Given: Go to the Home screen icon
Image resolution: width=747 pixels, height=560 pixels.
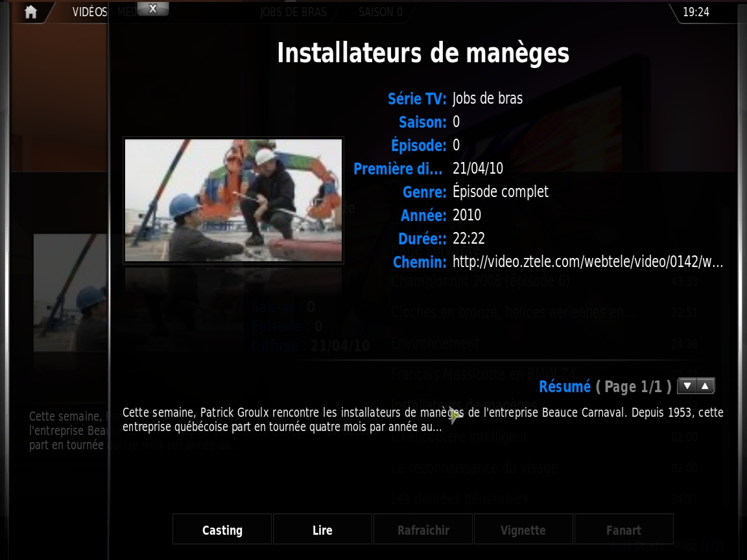Looking at the screenshot, I should point(30,12).
